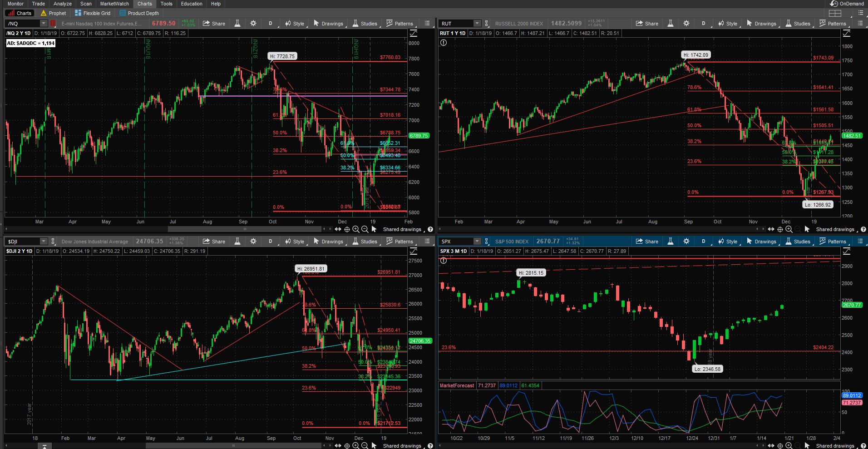This screenshot has height=449, width=868.
Task: Click the pan icon under the /NQ chart
Action: tap(338, 229)
